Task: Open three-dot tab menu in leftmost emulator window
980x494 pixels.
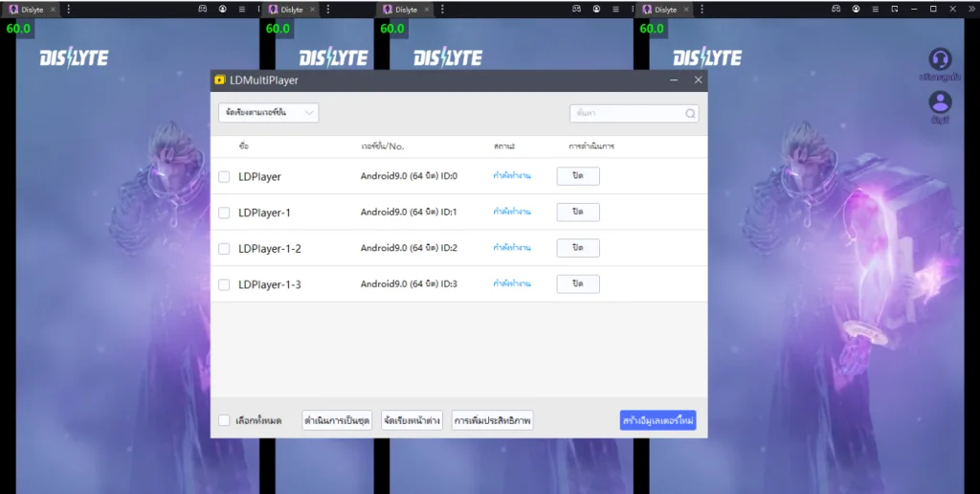Action: pos(69,10)
